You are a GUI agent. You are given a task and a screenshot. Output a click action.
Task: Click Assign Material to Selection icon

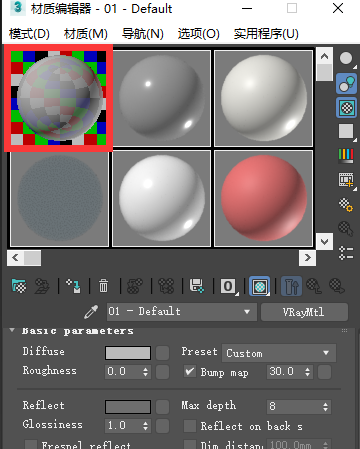pos(73,286)
